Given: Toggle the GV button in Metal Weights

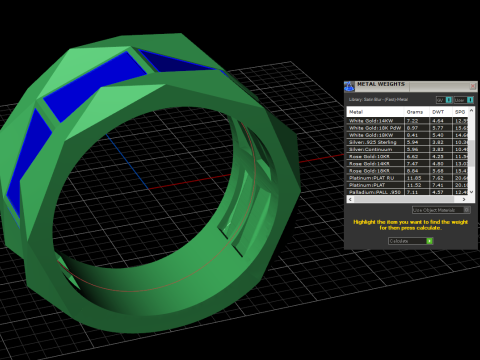Looking at the screenshot, I should [444, 100].
